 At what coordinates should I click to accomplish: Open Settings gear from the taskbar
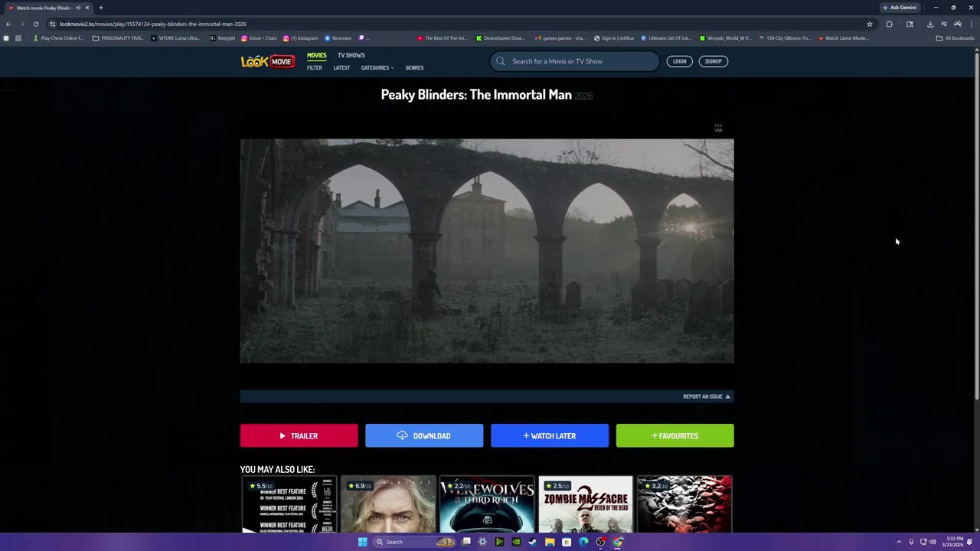pos(482,542)
